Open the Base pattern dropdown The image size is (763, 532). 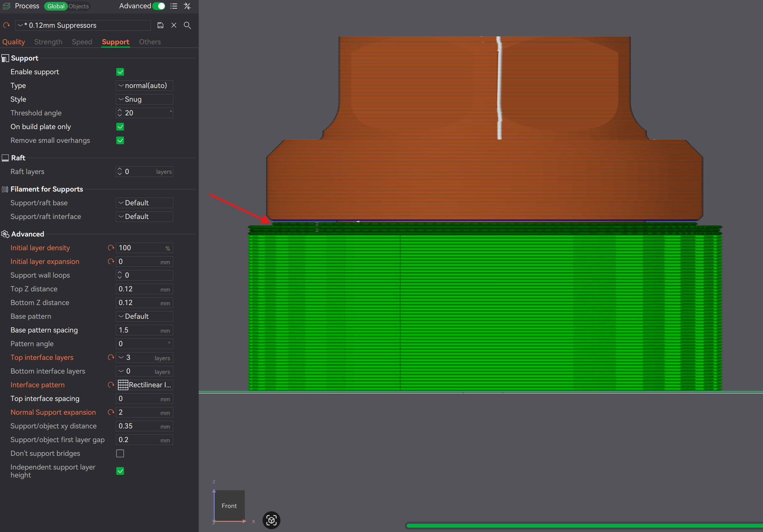tap(144, 316)
